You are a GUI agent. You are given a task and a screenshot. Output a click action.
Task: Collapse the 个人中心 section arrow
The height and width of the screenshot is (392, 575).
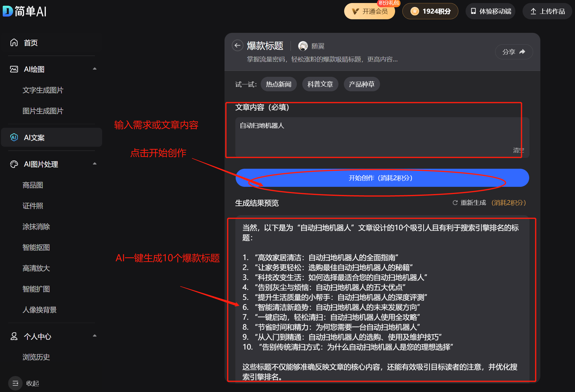click(x=95, y=336)
